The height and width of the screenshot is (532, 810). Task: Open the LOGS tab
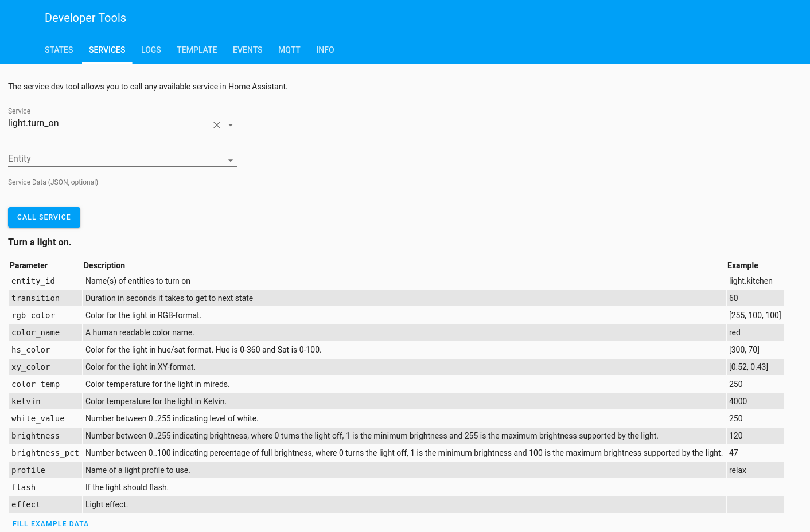[151, 50]
